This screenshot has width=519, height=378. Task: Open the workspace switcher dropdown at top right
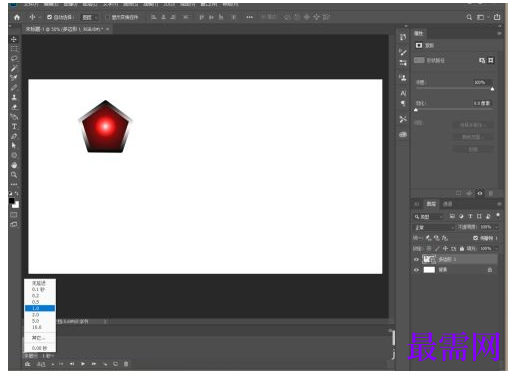click(482, 17)
